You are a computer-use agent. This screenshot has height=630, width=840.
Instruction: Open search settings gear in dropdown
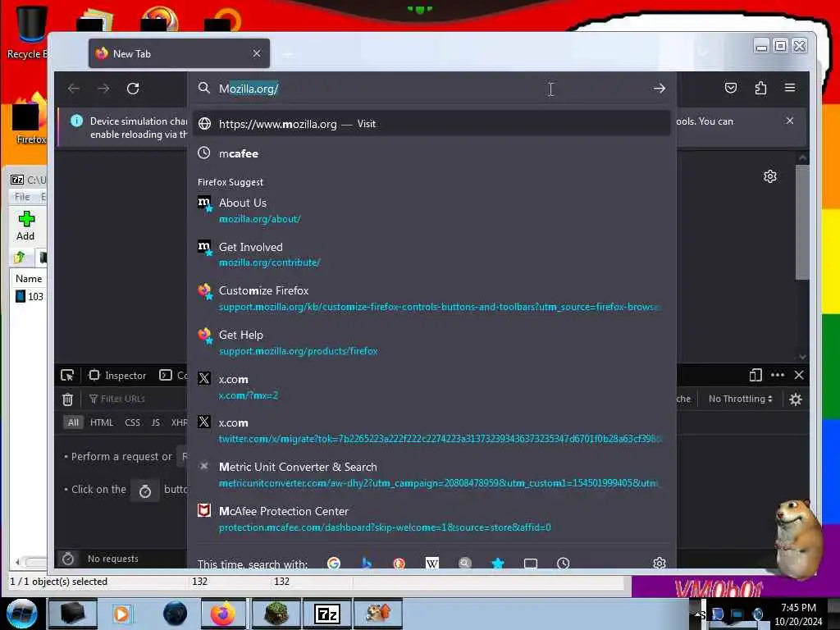[x=659, y=563]
